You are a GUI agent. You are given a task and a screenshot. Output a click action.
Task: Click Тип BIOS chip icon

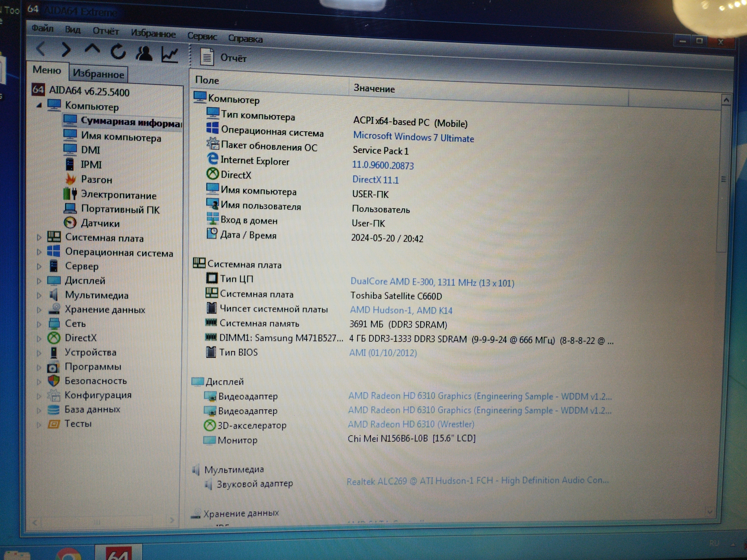[x=210, y=352]
